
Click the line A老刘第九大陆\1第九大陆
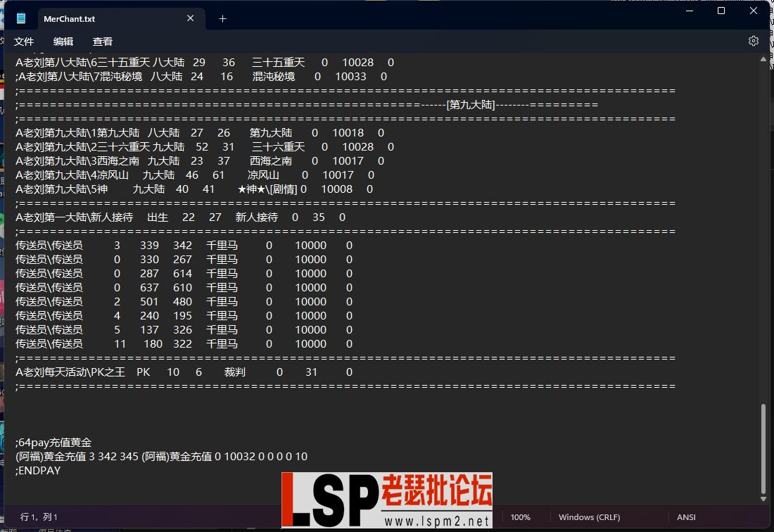200,133
